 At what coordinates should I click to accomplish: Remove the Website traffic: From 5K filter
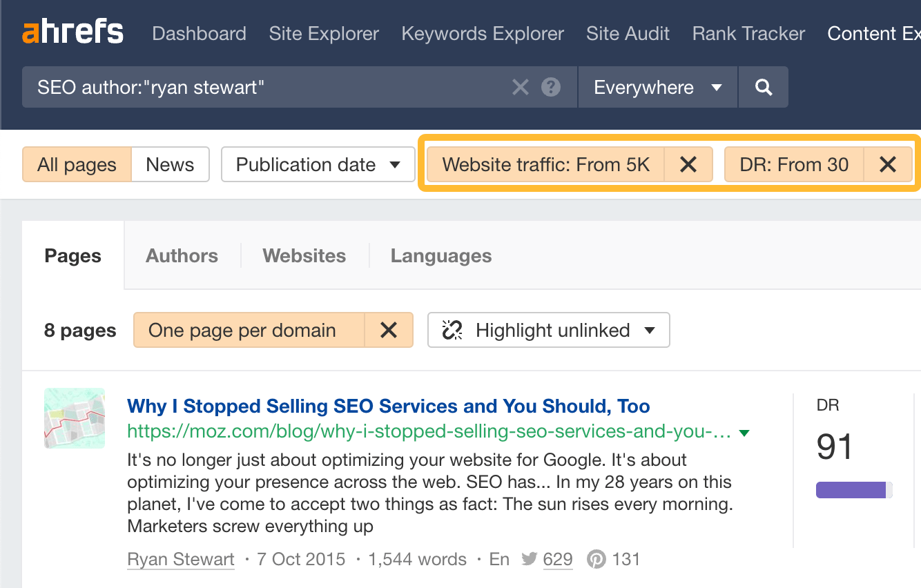[688, 164]
